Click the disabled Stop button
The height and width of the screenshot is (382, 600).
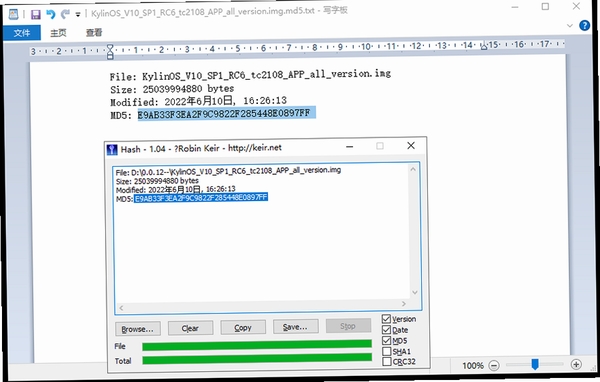348,326
